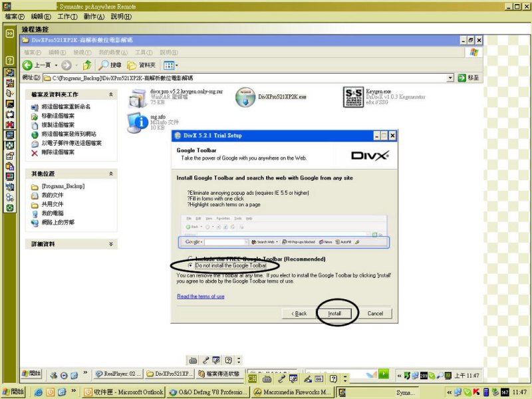
Task: Switch to Microsoft Outlook 收件匣 taskbar button
Action: 124,392
